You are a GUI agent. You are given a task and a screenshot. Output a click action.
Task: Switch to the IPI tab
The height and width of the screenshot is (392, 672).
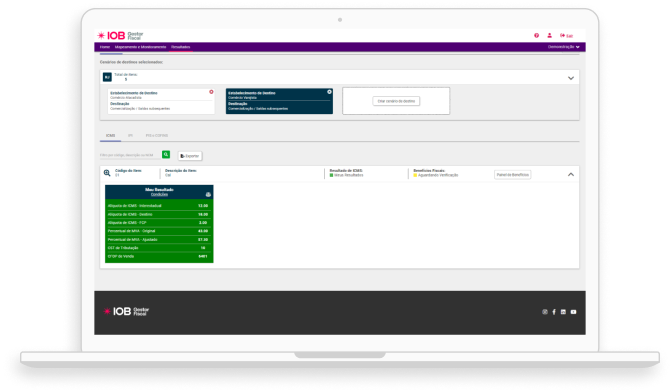click(x=130, y=135)
